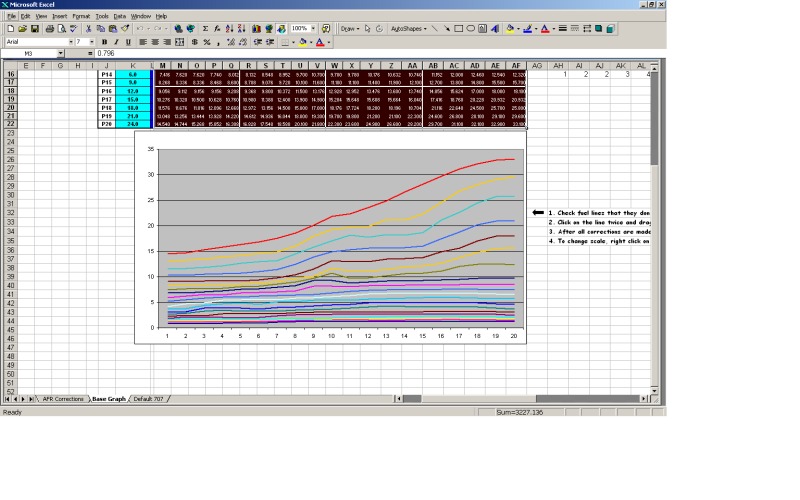Click the formula bar value 0.796
800x500 pixels.
click(106, 53)
